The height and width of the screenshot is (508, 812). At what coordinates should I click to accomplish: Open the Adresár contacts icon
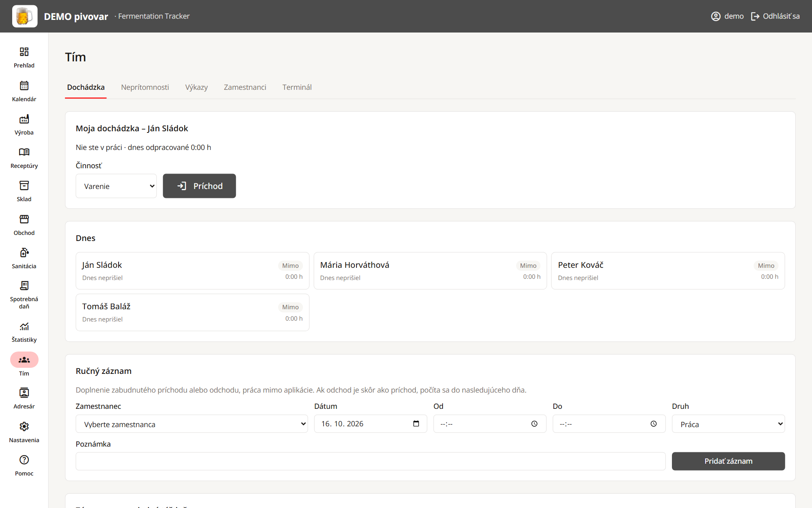tap(24, 393)
